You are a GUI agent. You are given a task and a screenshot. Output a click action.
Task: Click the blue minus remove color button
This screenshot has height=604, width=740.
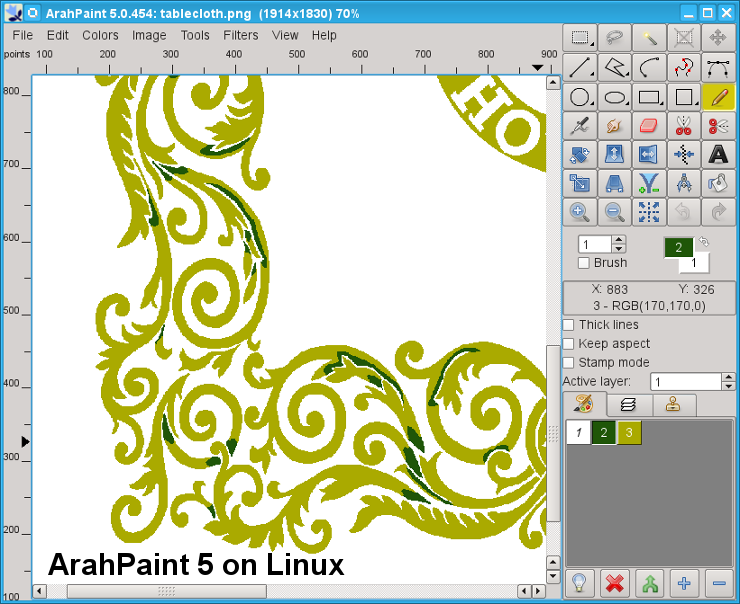(x=719, y=583)
